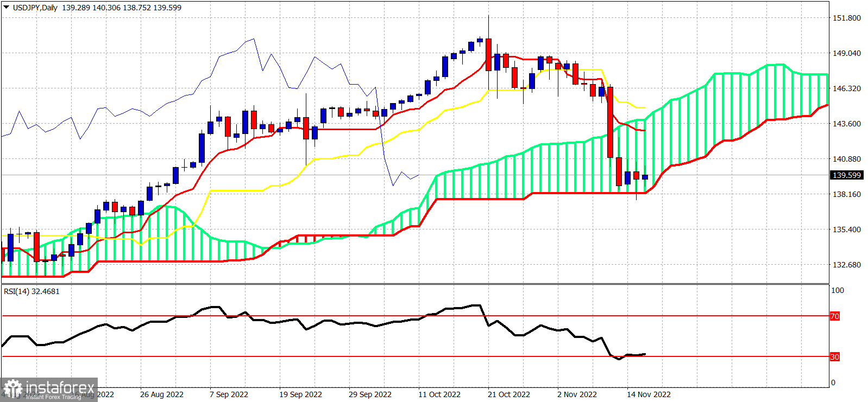Click the 11 Oct 2022 date label
This screenshot has width=868, height=402.
click(439, 394)
